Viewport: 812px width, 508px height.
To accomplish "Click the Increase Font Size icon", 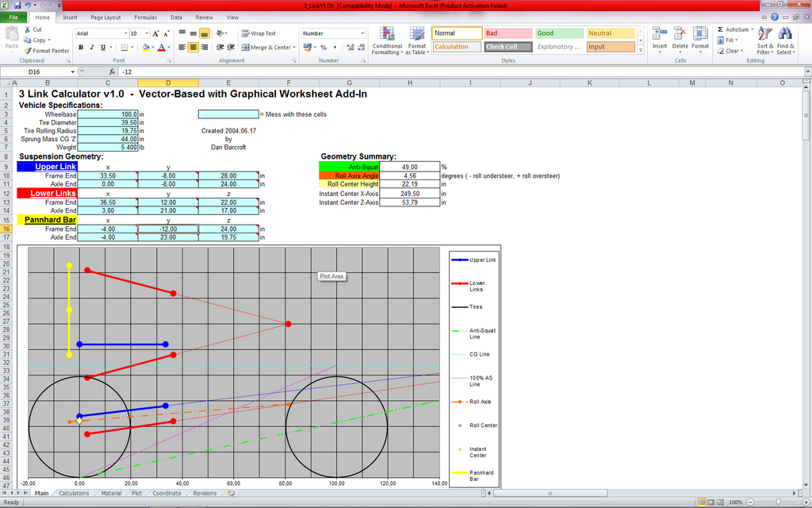I will pyautogui.click(x=155, y=33).
